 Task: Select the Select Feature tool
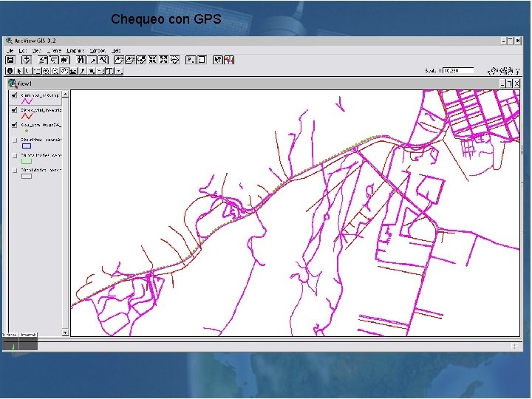click(37, 71)
